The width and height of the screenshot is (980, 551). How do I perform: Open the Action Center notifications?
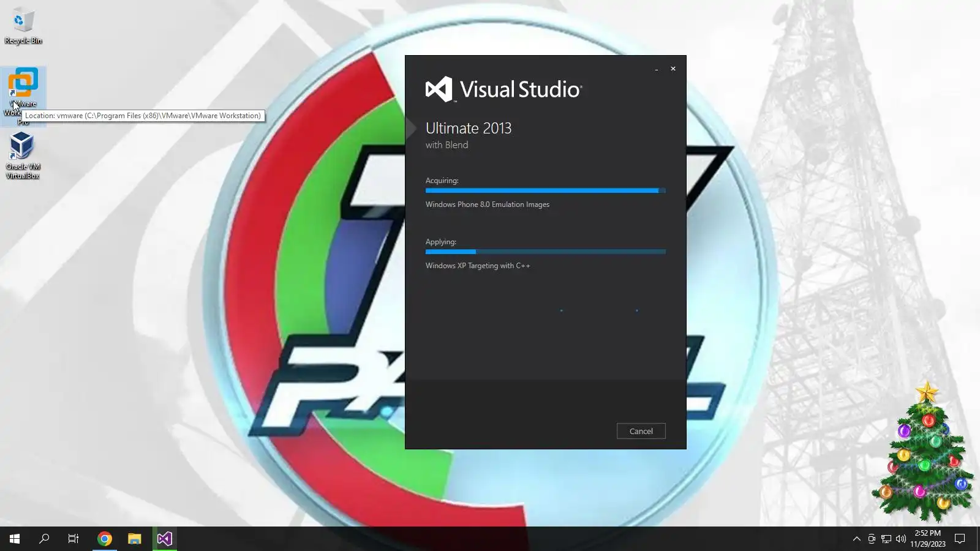click(x=960, y=539)
